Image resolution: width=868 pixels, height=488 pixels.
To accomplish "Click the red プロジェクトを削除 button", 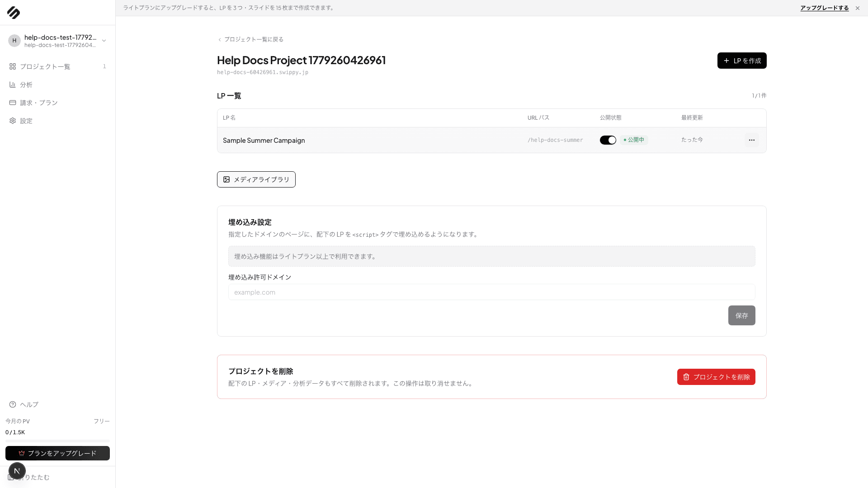I will [x=716, y=377].
